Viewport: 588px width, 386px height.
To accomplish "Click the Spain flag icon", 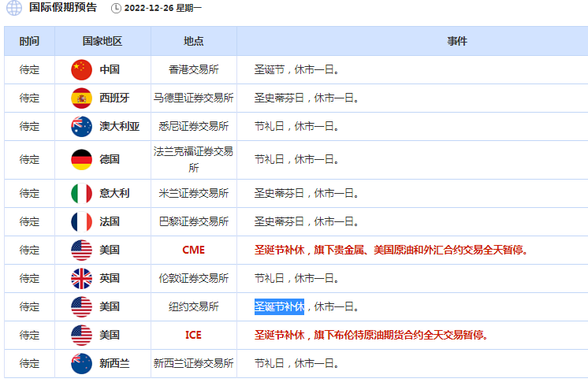I will [x=82, y=98].
